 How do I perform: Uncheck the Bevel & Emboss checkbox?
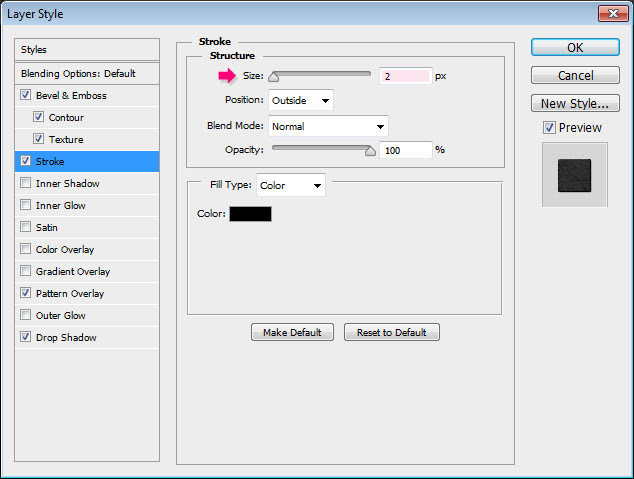(25, 96)
